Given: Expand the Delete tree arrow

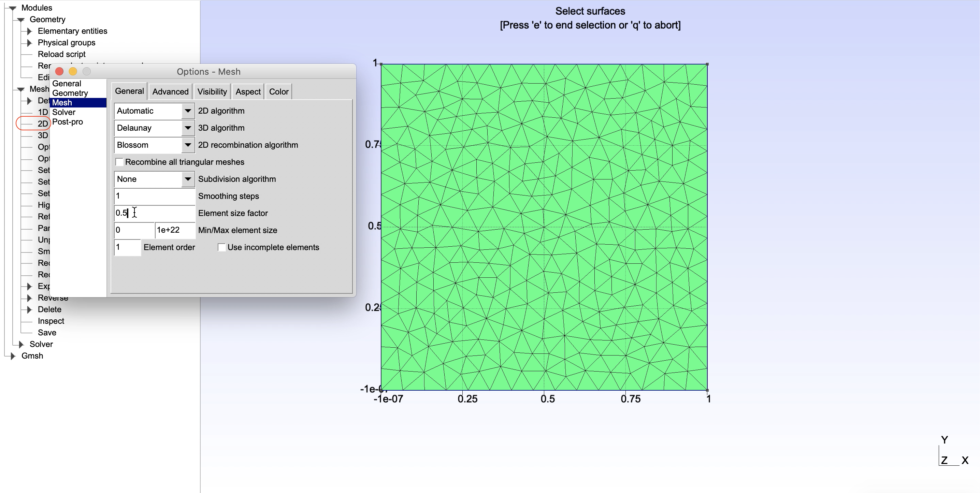Looking at the screenshot, I should pos(29,309).
